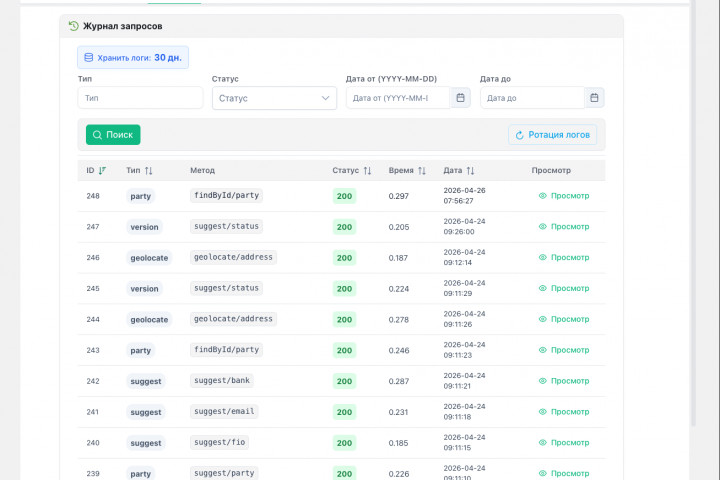Click the 'Дата до' date input field
Screen dimensions: 720x480
tap(530, 98)
